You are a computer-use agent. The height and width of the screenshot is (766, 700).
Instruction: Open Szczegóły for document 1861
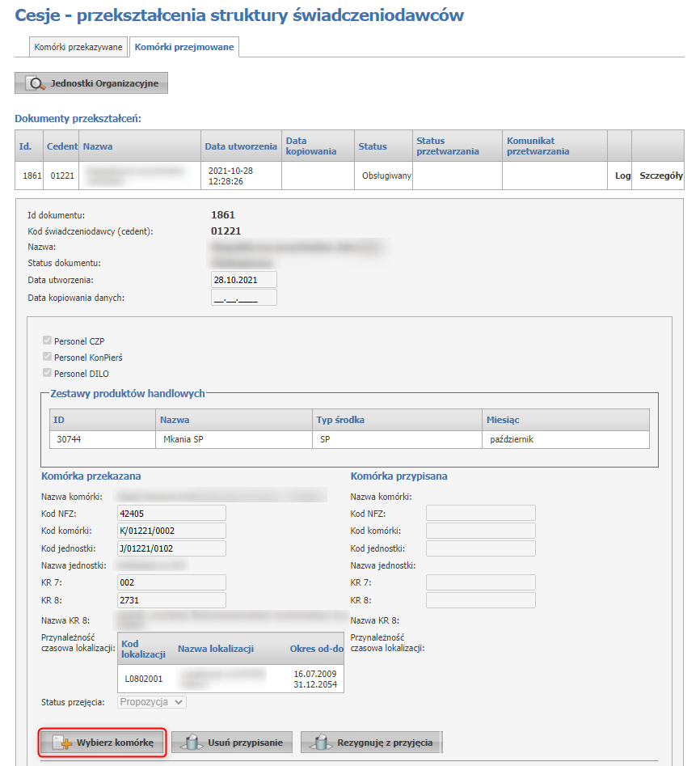661,176
